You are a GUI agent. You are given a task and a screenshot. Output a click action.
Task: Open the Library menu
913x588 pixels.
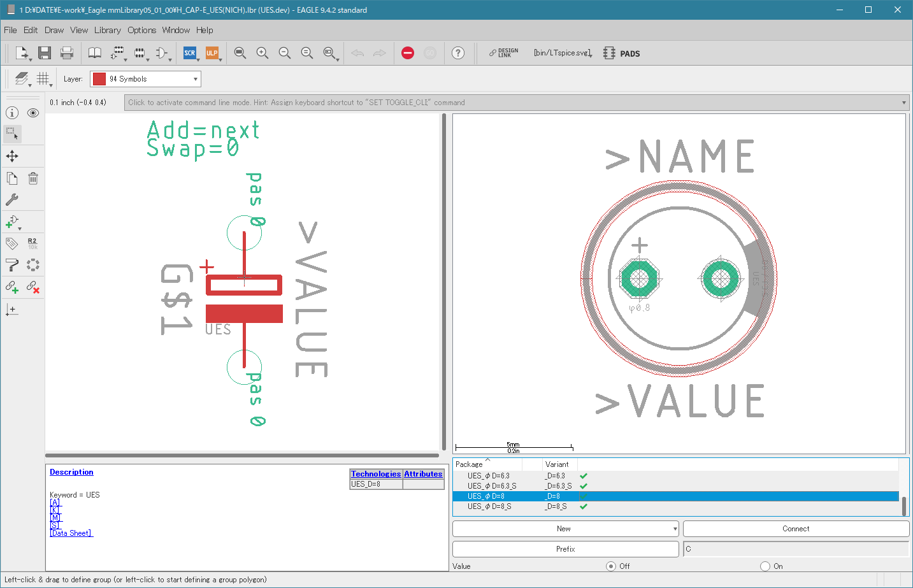pos(107,30)
